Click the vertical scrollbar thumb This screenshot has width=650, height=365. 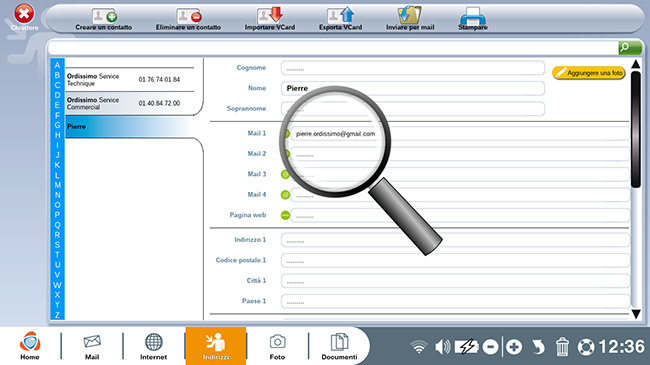635,129
